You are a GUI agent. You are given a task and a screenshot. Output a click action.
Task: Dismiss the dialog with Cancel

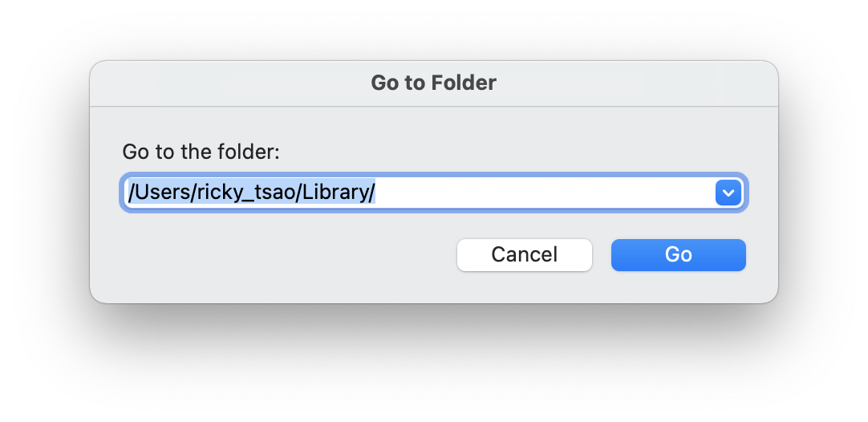[x=524, y=255]
